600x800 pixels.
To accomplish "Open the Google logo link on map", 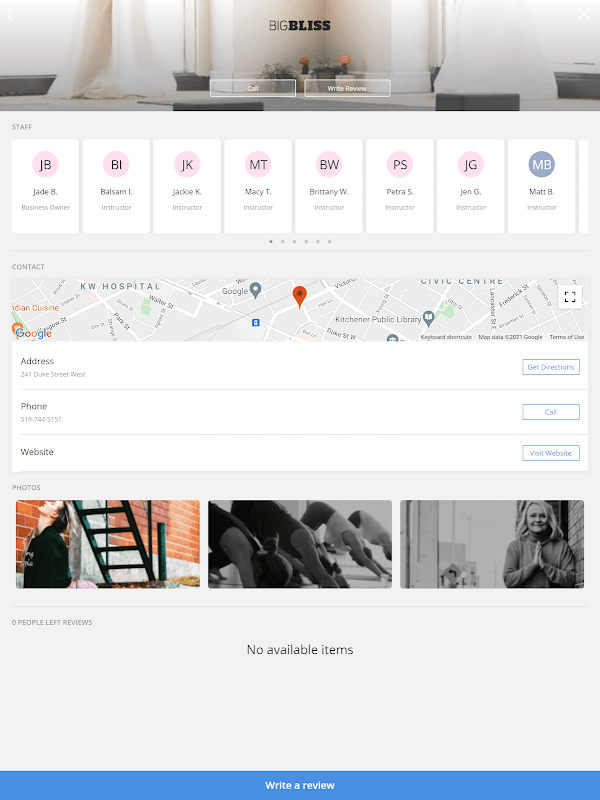I will tap(33, 333).
